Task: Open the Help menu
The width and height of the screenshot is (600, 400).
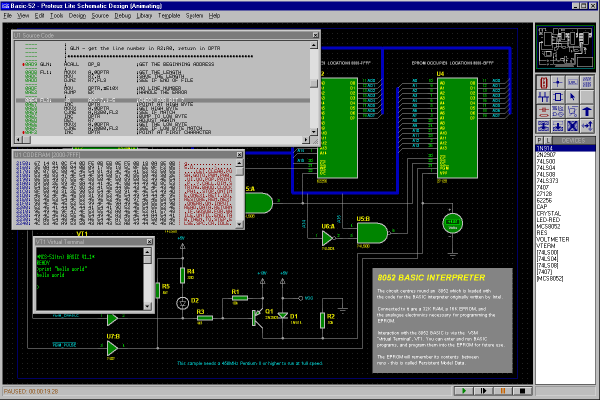Action: 214,16
